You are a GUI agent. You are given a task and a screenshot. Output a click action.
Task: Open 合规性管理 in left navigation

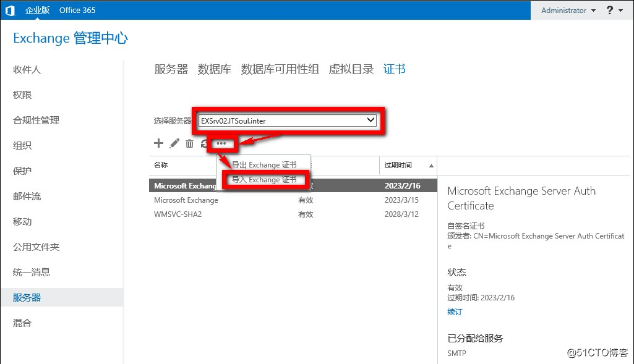click(x=36, y=121)
